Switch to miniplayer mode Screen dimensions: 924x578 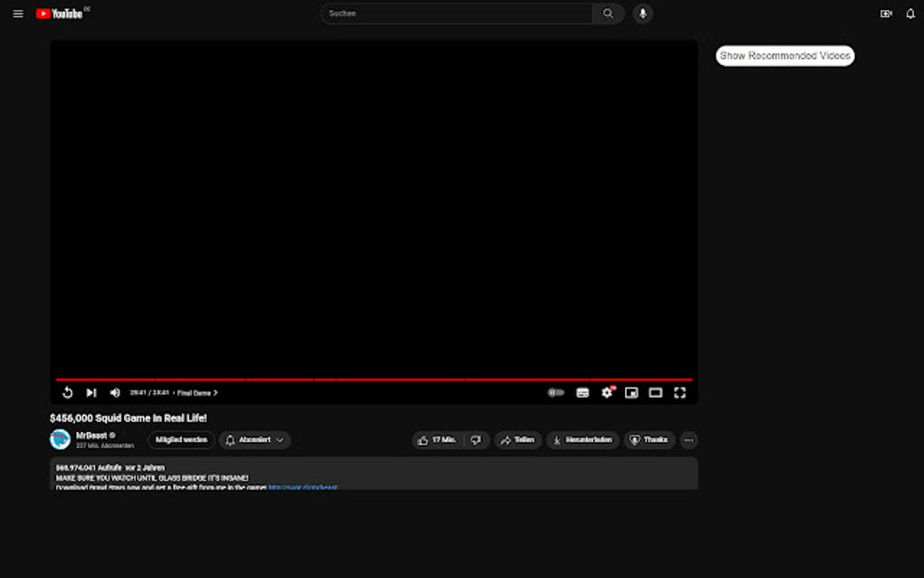tap(630, 392)
